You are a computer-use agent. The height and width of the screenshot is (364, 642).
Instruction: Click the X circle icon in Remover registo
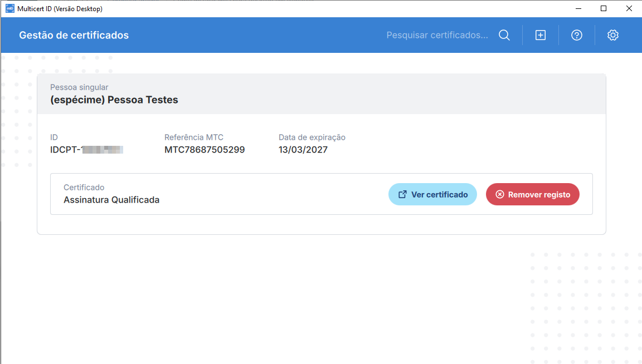499,194
